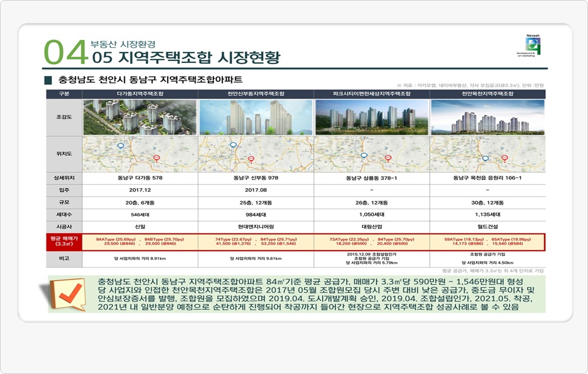Click the blue pin on 천안신부동 location map

click(233, 145)
